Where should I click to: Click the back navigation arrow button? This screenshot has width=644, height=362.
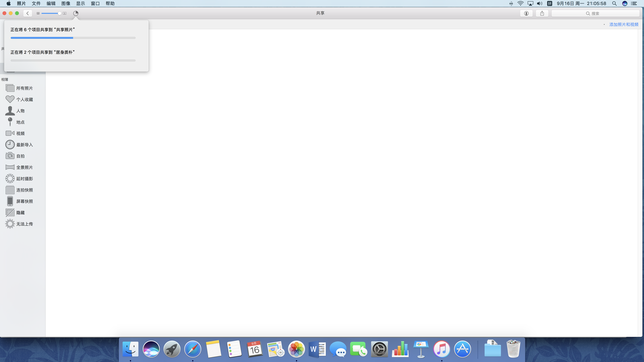click(28, 13)
